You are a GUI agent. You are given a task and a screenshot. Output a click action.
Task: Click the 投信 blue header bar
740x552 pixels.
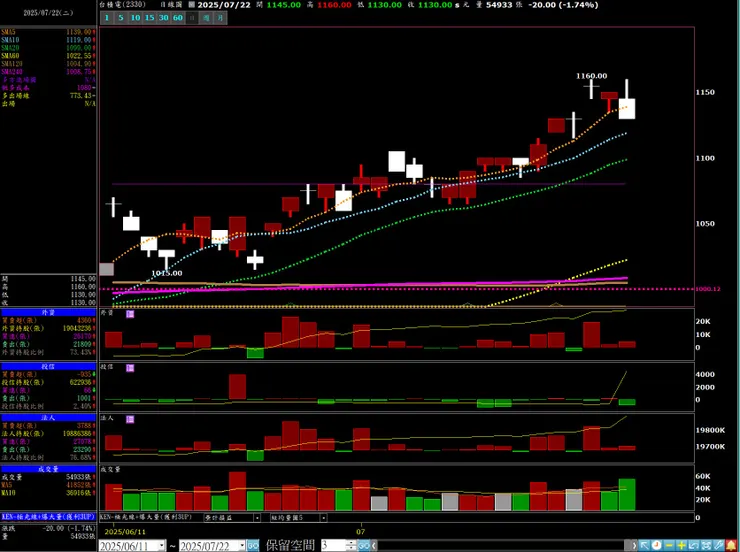[48, 367]
